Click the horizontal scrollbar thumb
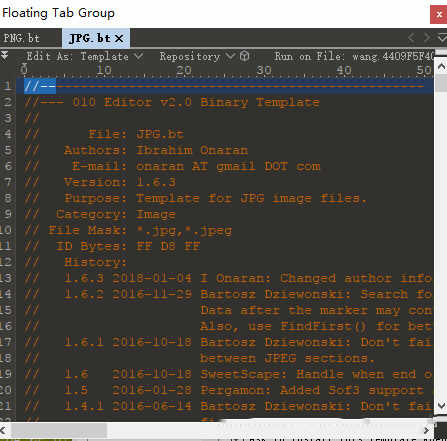 [59, 430]
